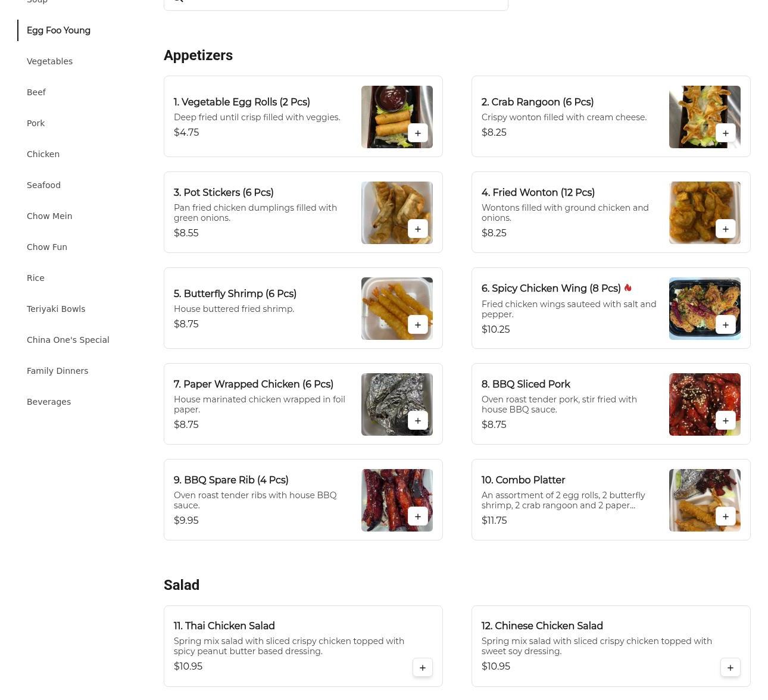This screenshot has height=700, width=768.
Task: Add Chinese Chicken Salad to order
Action: click(x=730, y=668)
